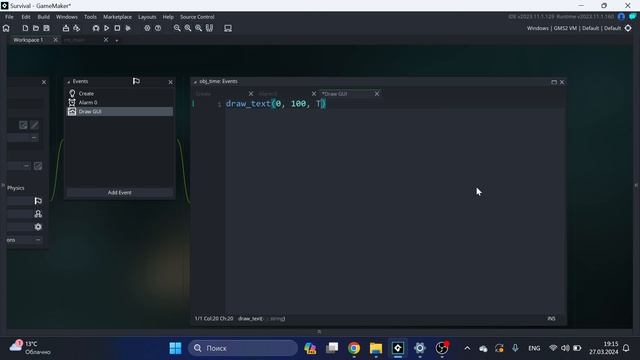The image size is (640, 360).
Task: Click the Physics label in object panel
Action: (x=16, y=188)
